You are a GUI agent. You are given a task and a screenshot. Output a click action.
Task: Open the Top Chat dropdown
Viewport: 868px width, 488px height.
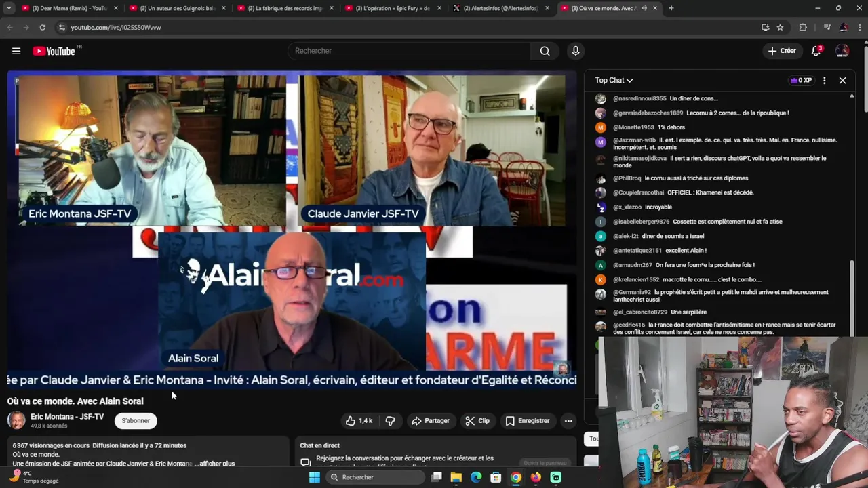coord(614,80)
